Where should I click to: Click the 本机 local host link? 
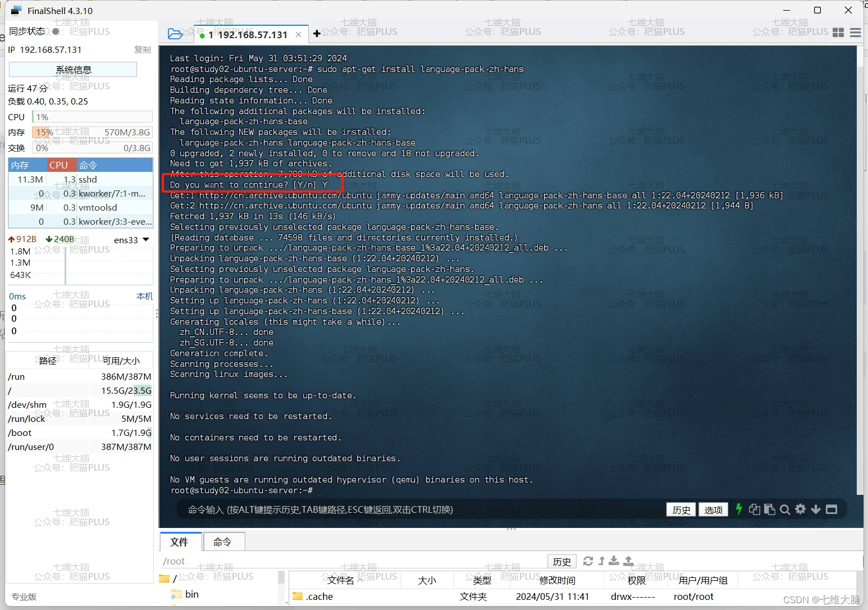(144, 296)
